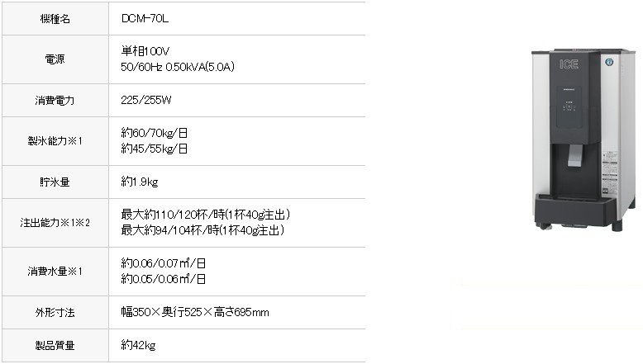The height and width of the screenshot is (364, 643).
Task: Click the 消費電力 label cell
Action: click(55, 101)
